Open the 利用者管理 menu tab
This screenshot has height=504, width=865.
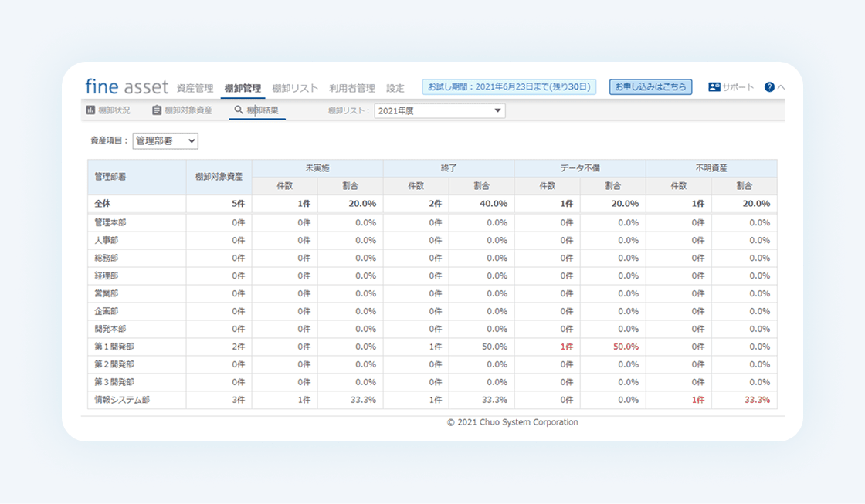(352, 88)
